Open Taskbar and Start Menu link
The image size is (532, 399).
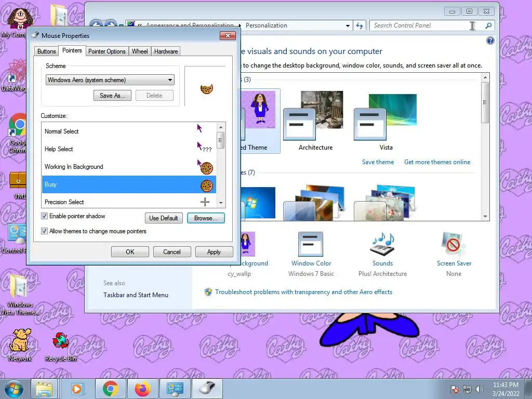[136, 295]
